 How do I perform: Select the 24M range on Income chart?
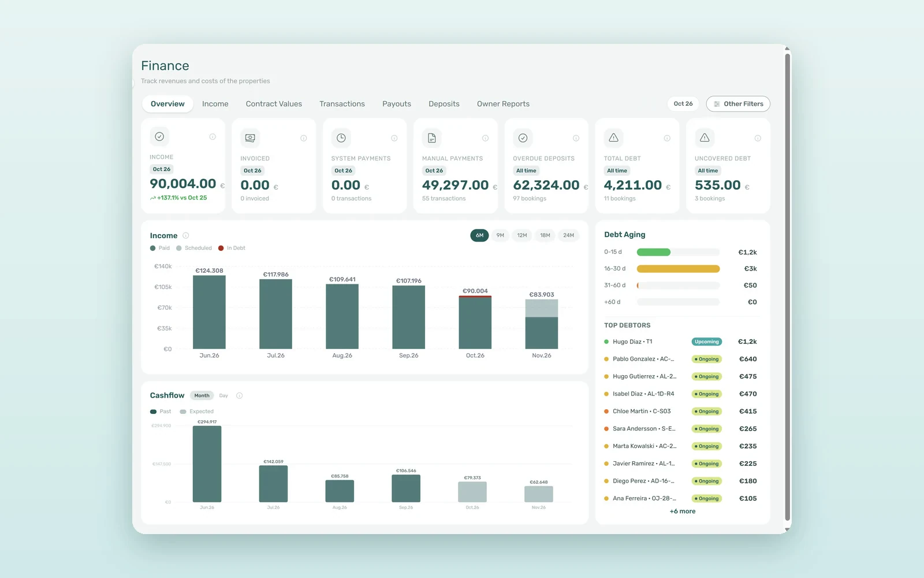(569, 235)
